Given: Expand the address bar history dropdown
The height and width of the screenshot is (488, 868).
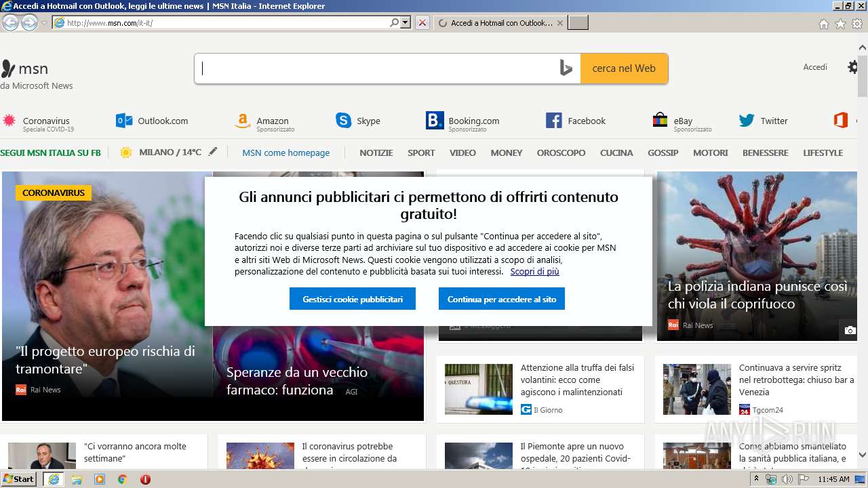Looking at the screenshot, I should pos(406,22).
